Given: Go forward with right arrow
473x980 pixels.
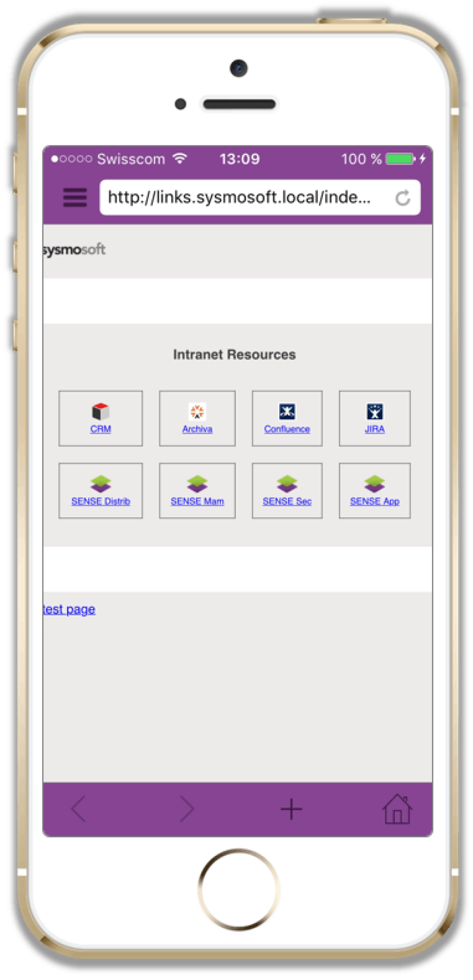Looking at the screenshot, I should click(187, 809).
